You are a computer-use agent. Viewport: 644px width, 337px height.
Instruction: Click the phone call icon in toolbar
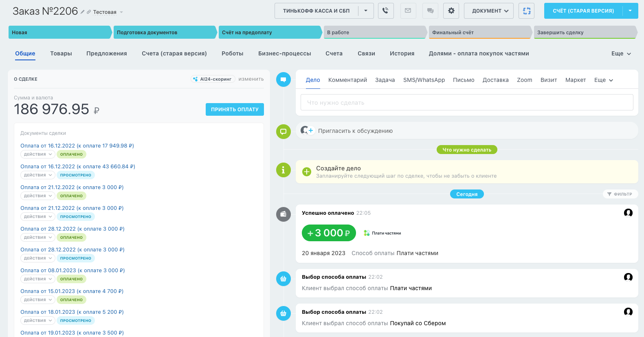[385, 11]
